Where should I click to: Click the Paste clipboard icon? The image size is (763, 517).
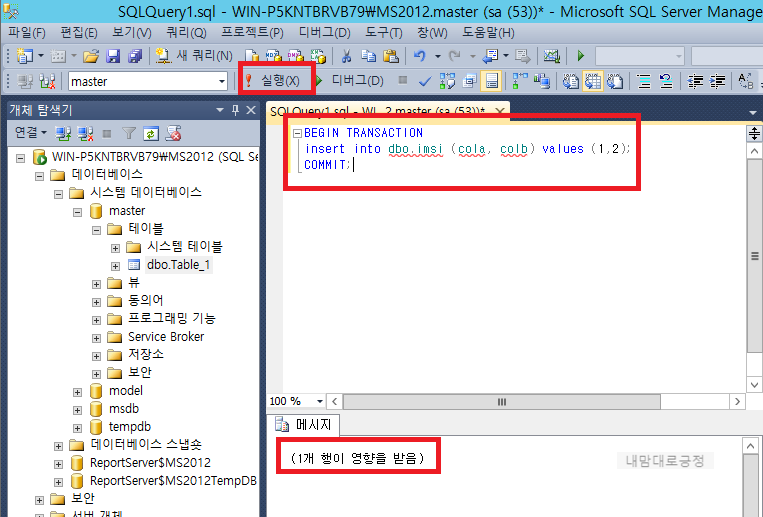click(x=391, y=56)
